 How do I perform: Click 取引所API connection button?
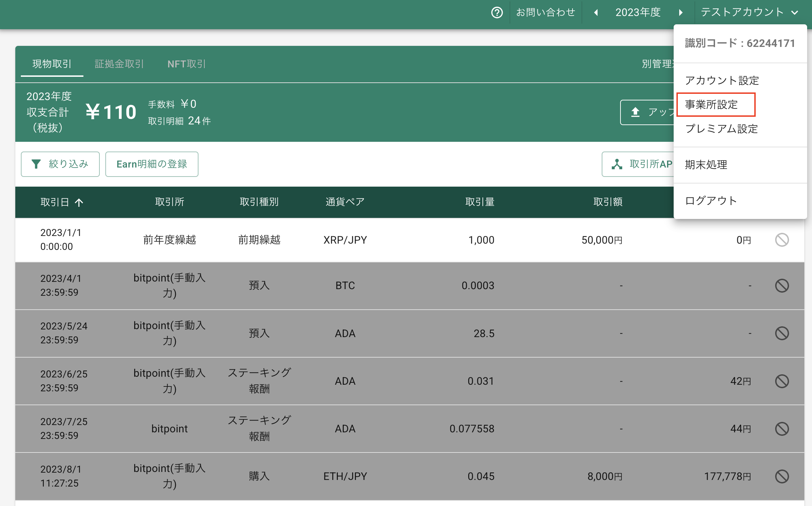[638, 164]
